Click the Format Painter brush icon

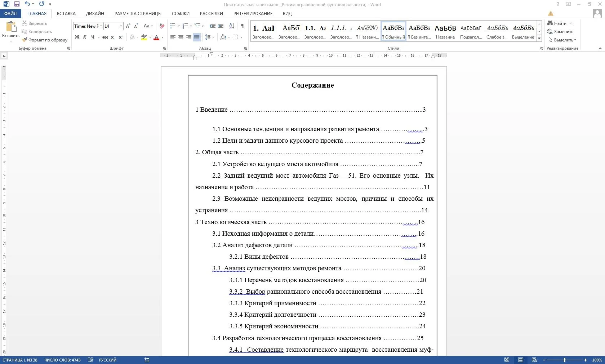tap(25, 40)
